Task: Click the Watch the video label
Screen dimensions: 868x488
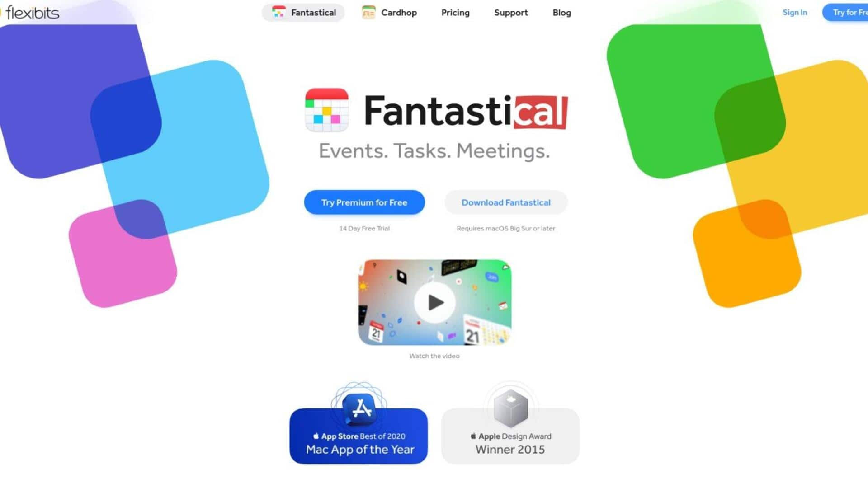Action: point(434,356)
